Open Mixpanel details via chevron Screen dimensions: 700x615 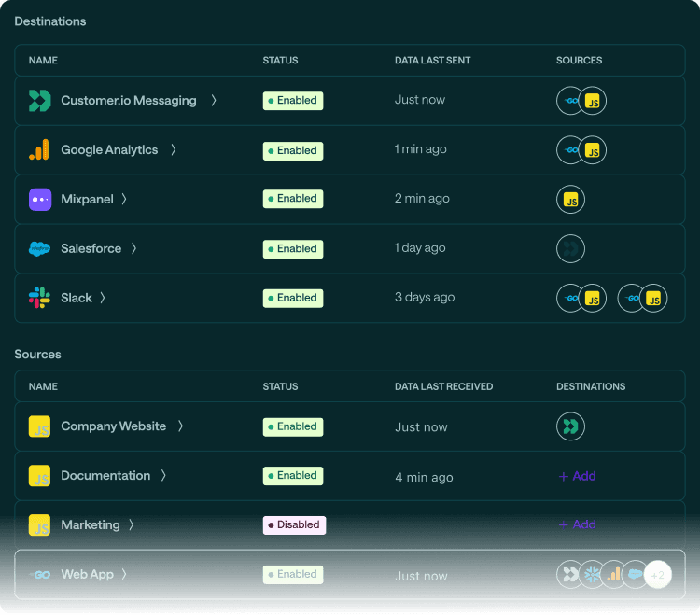124,199
